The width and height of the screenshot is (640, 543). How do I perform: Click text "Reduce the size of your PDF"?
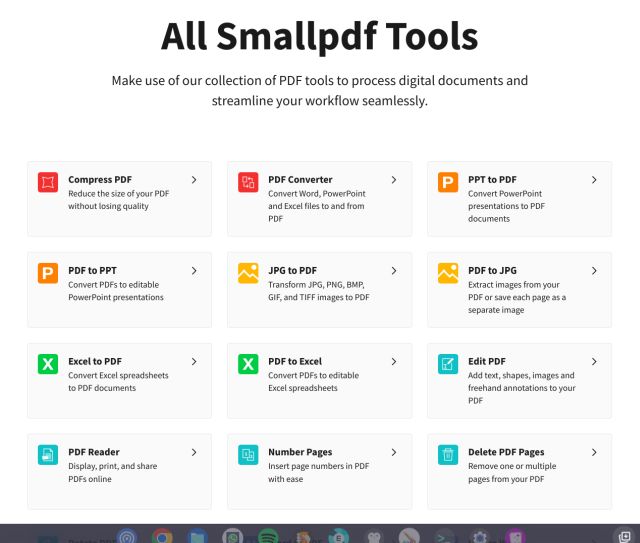tap(119, 194)
